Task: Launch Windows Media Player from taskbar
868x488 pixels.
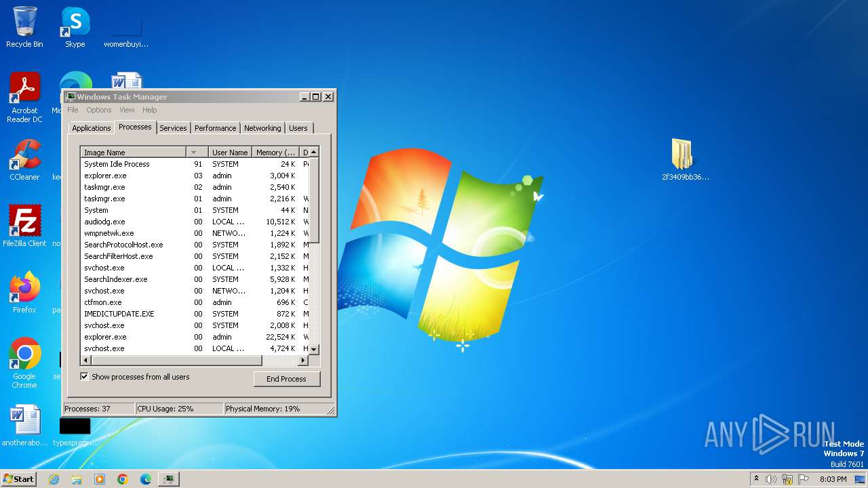Action: click(x=100, y=479)
